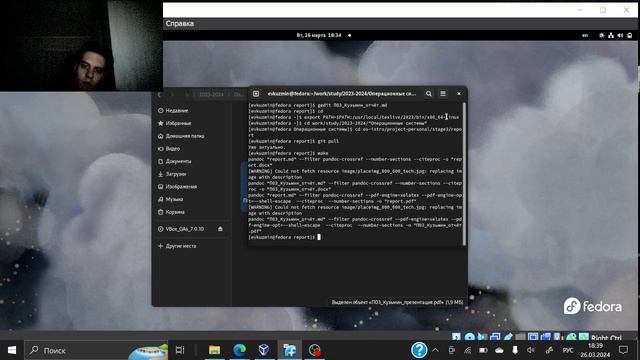This screenshot has height=360, width=640.
Task: Open the screen recorder app on the taskbar
Action: (315, 350)
